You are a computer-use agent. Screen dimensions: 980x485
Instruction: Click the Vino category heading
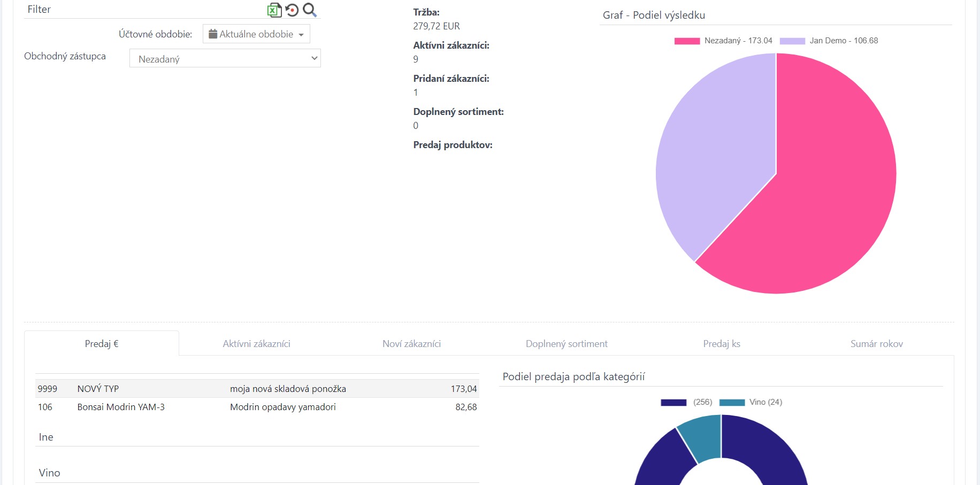49,473
